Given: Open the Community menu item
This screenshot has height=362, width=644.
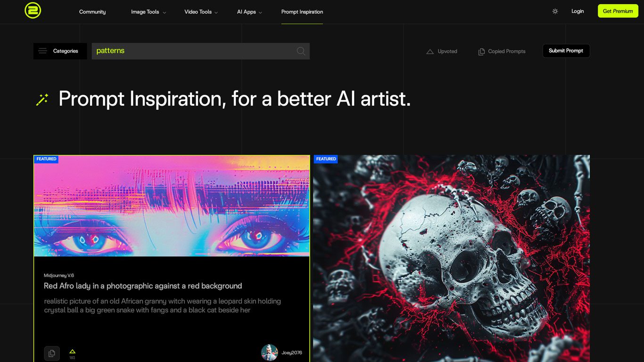Looking at the screenshot, I should (x=92, y=12).
